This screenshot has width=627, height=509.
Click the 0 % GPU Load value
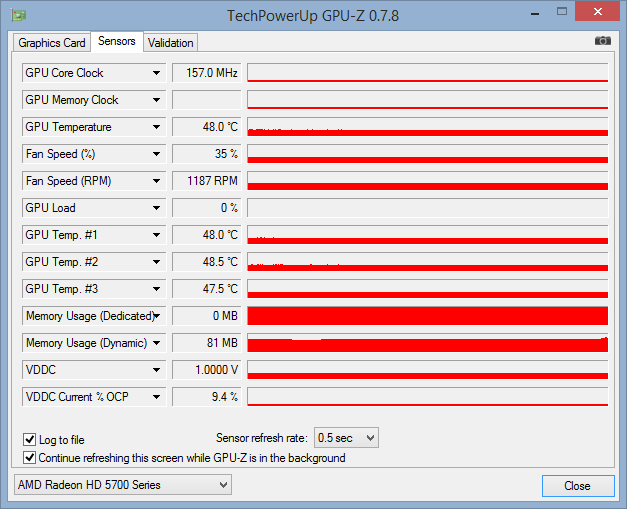[x=207, y=208]
